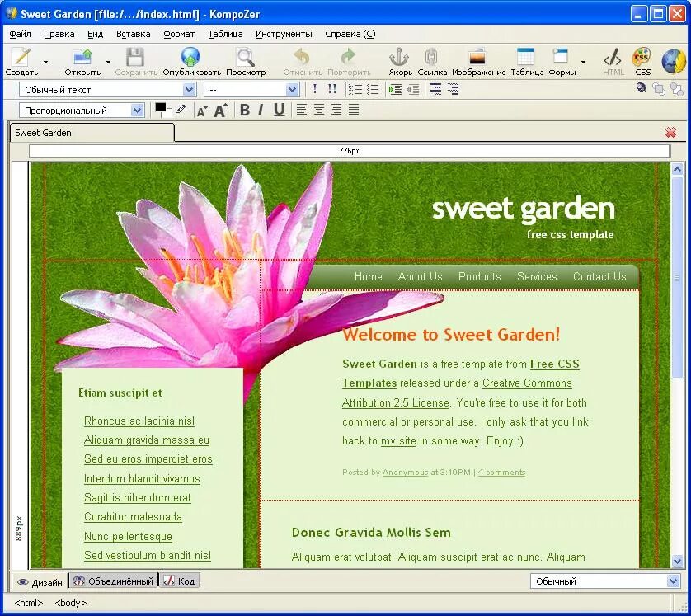
Task: Click the Повторить redo arrow
Action: [x=348, y=57]
